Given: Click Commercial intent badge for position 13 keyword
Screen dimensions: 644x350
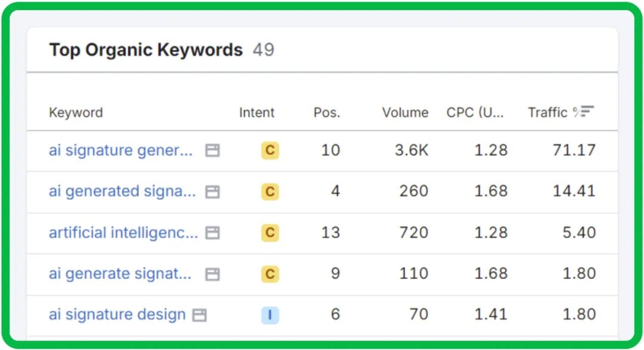Looking at the screenshot, I should [x=270, y=233].
